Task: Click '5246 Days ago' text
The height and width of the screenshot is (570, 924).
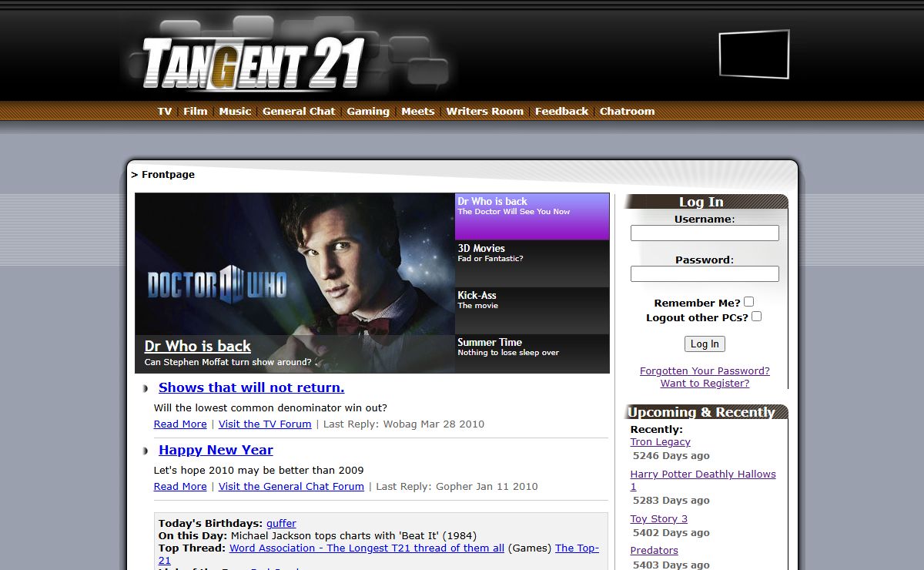Action: point(671,455)
